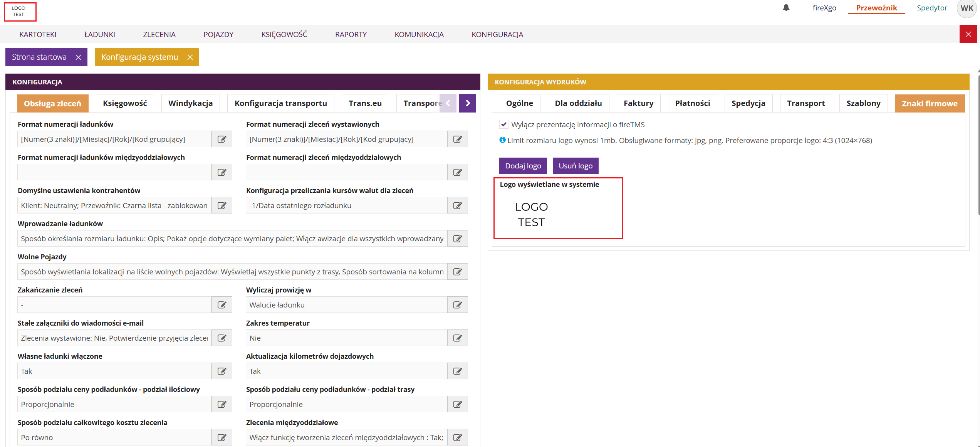Edit Domyślne ustawienia kontrahentów icon
Viewport: 980px width, 447px height.
[x=222, y=205]
